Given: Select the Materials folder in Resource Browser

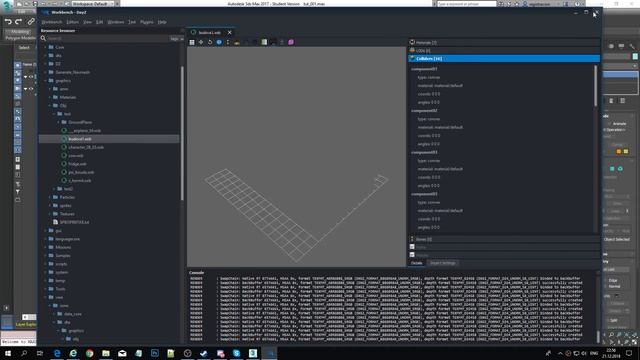Looking at the screenshot, I should (68, 97).
